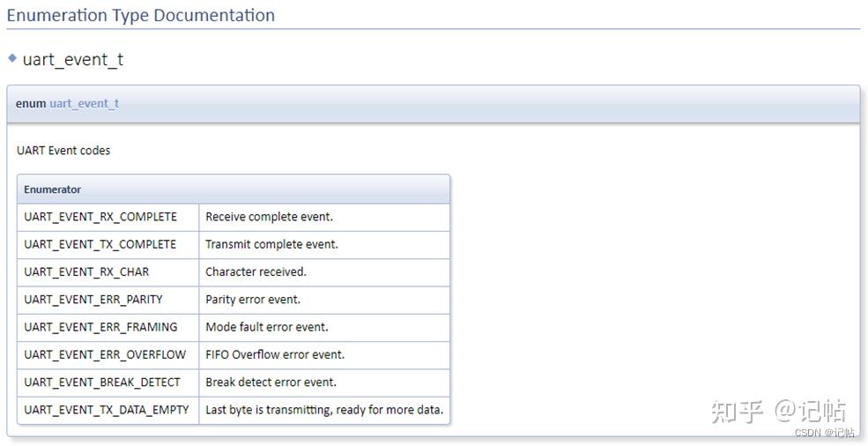Select UART_EVENT_BREAK_DETECT enumerator name
The width and height of the screenshot is (868, 446).
[102, 382]
